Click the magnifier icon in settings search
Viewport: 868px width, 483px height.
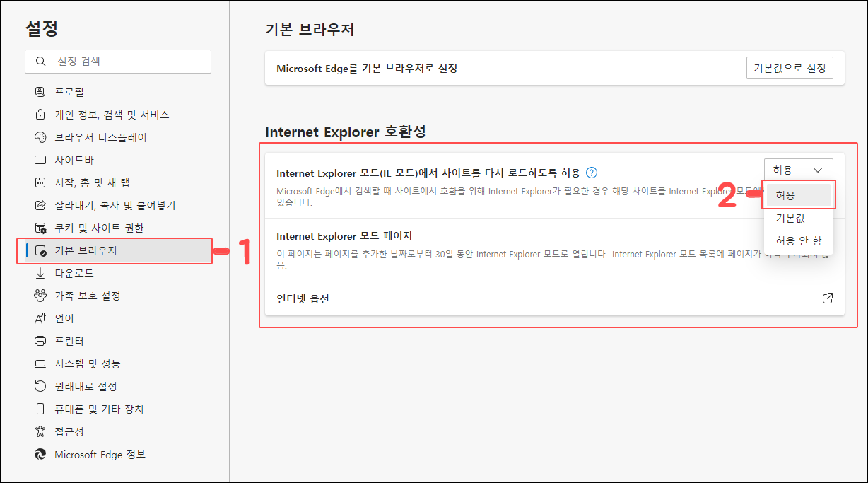pos(40,62)
